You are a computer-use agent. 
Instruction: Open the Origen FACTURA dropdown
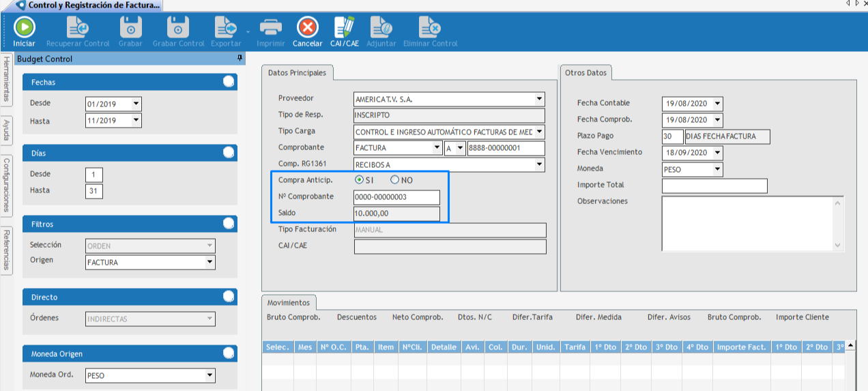(209, 262)
